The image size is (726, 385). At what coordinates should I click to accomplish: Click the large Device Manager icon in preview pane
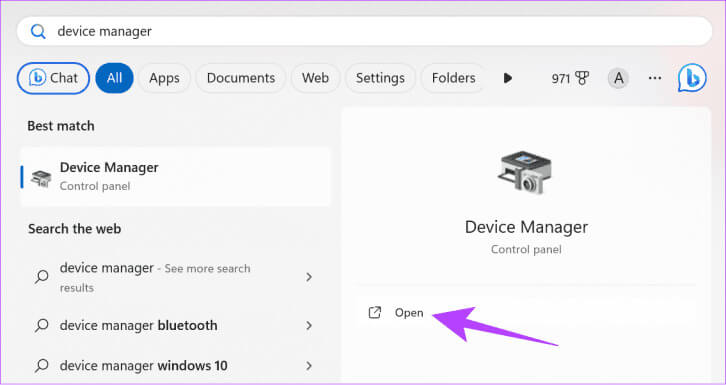(x=526, y=171)
